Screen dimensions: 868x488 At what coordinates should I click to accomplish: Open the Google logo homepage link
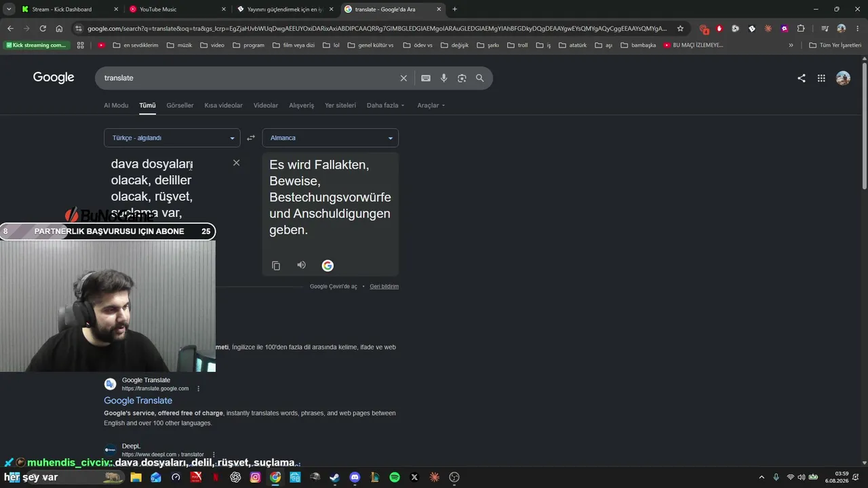coord(54,77)
